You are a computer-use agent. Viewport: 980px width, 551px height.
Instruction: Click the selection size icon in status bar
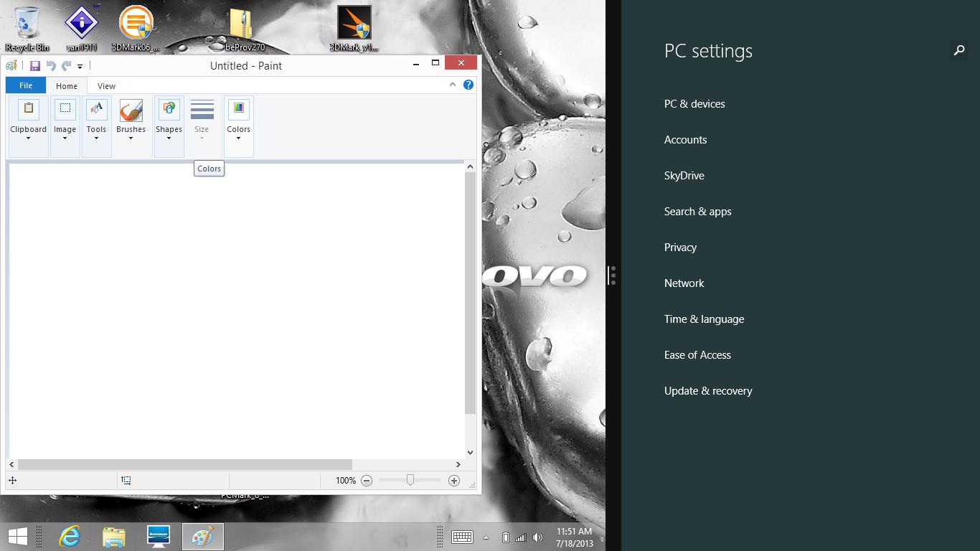point(126,481)
